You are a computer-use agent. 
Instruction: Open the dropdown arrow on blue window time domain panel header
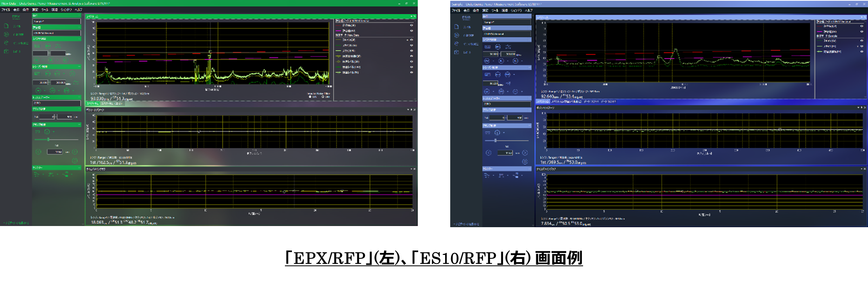(861, 169)
